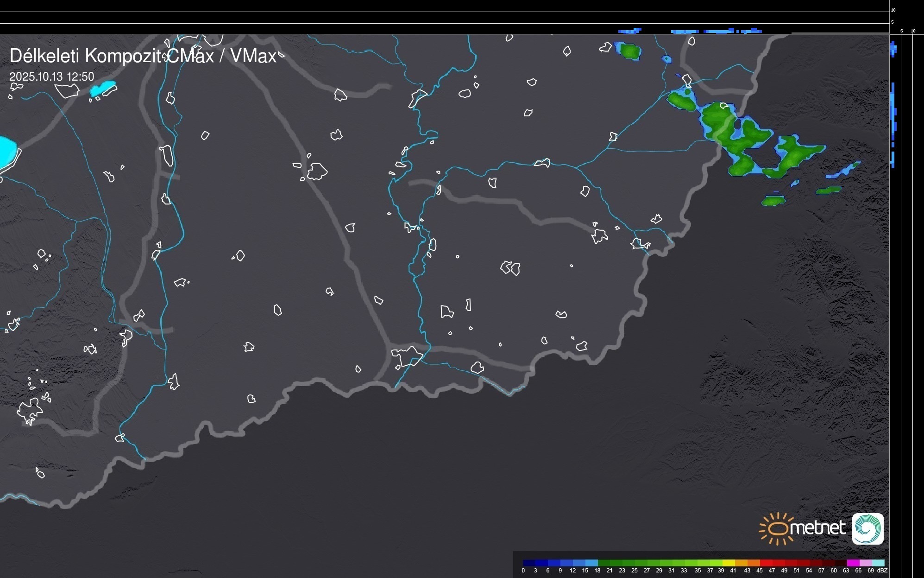The width and height of the screenshot is (924, 578).
Task: Click the teal swirl logo icon
Action: point(867,529)
